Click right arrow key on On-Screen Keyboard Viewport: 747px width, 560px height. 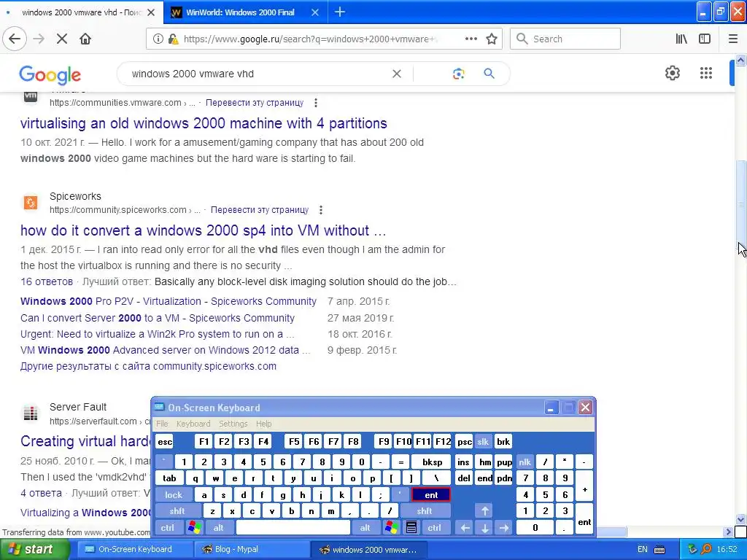click(504, 528)
